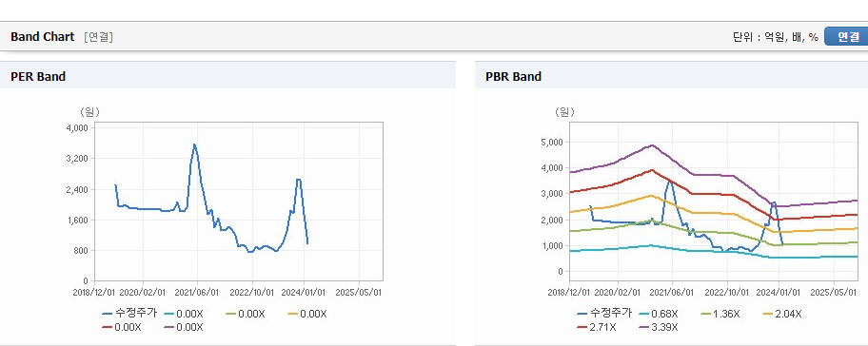The width and height of the screenshot is (868, 346).
Task: Click the 5,000 y-axis label in PBR chart
Action: coord(552,142)
